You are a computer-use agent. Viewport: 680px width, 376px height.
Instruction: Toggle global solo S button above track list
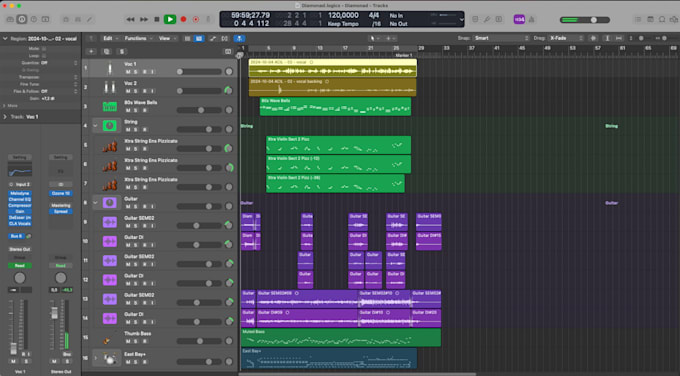point(122,51)
